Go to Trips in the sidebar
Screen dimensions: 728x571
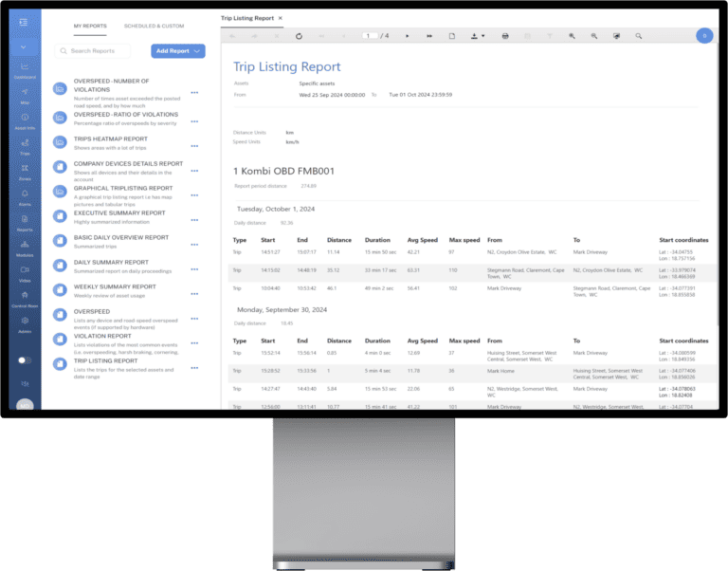click(24, 145)
